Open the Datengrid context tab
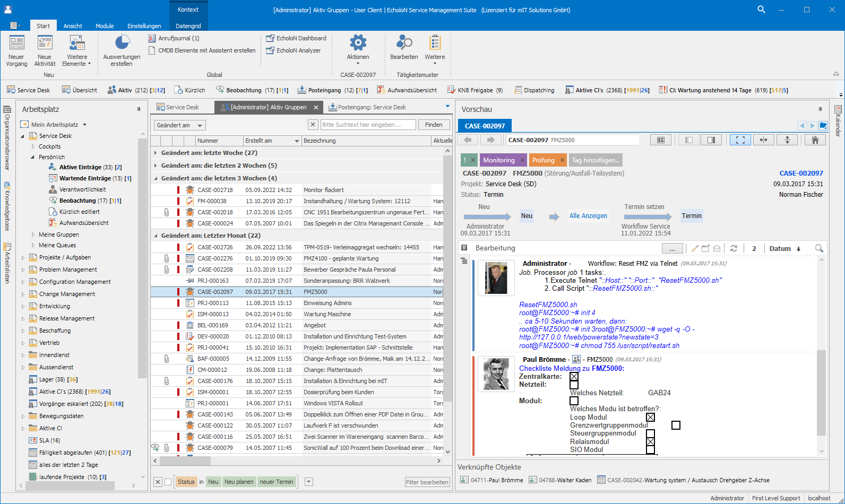 click(x=188, y=26)
